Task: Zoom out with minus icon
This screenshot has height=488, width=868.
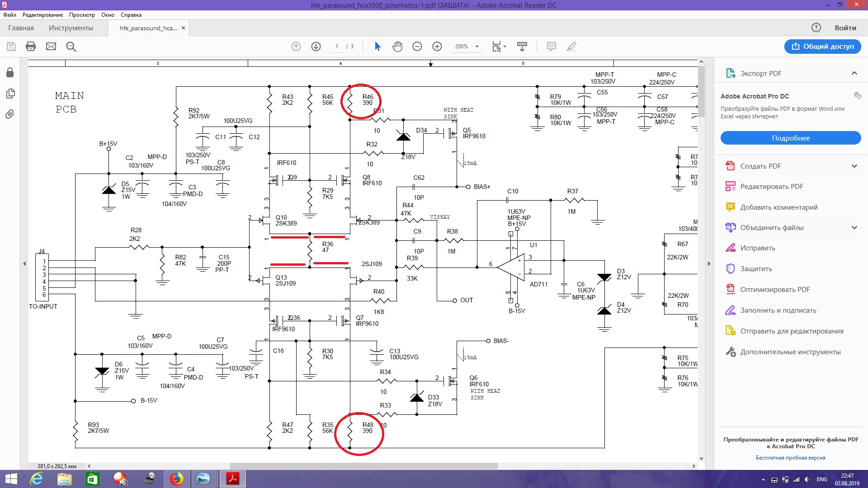Action: pyautogui.click(x=417, y=47)
